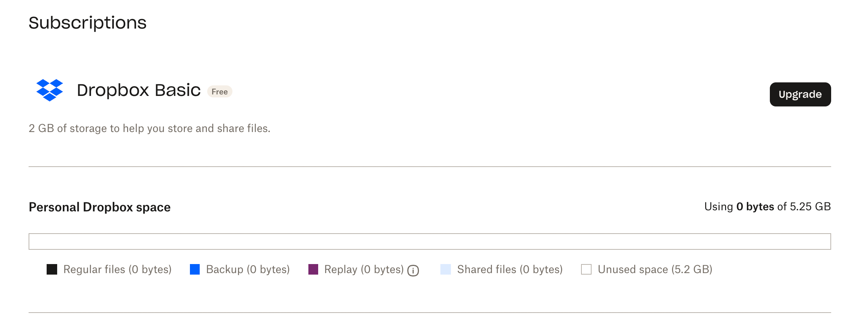The width and height of the screenshot is (868, 325).
Task: Select the blue Backup color swatch
Action: [195, 269]
